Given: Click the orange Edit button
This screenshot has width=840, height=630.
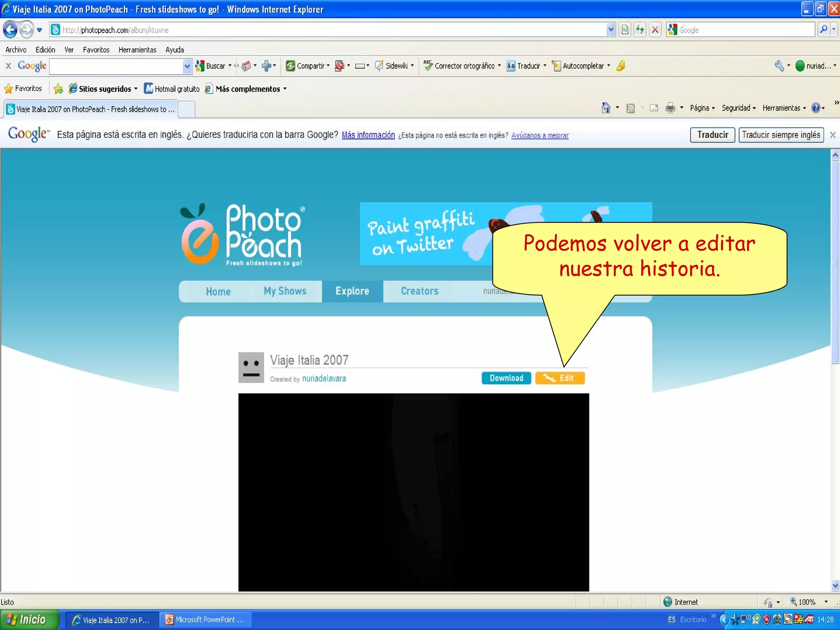Looking at the screenshot, I should click(560, 378).
